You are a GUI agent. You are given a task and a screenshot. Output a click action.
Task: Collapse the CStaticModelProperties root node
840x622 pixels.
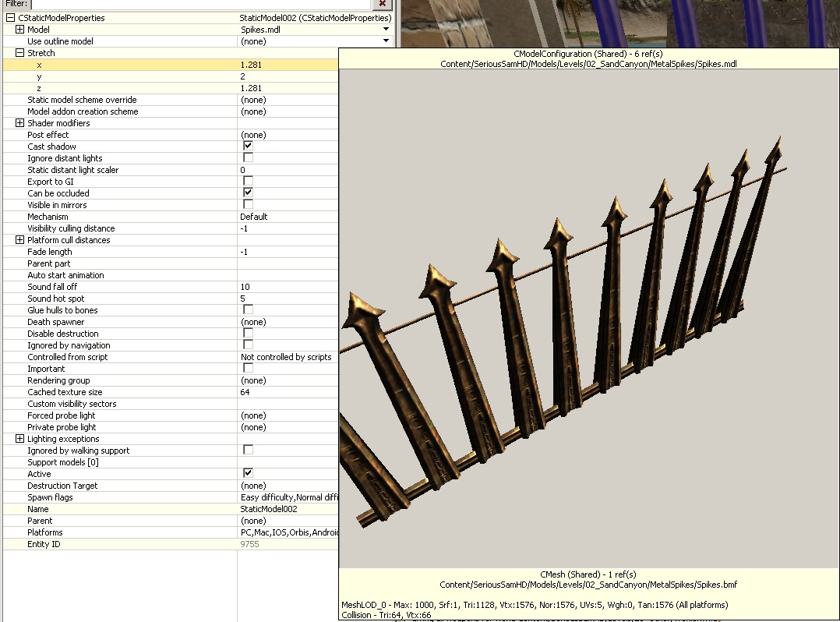10,18
